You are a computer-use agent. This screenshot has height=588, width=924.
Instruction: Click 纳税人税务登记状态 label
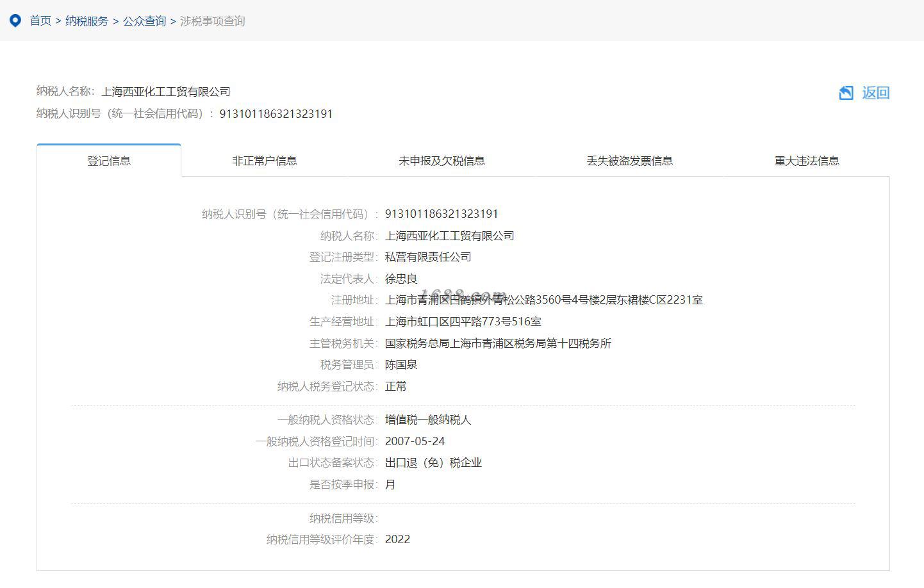tap(327, 386)
